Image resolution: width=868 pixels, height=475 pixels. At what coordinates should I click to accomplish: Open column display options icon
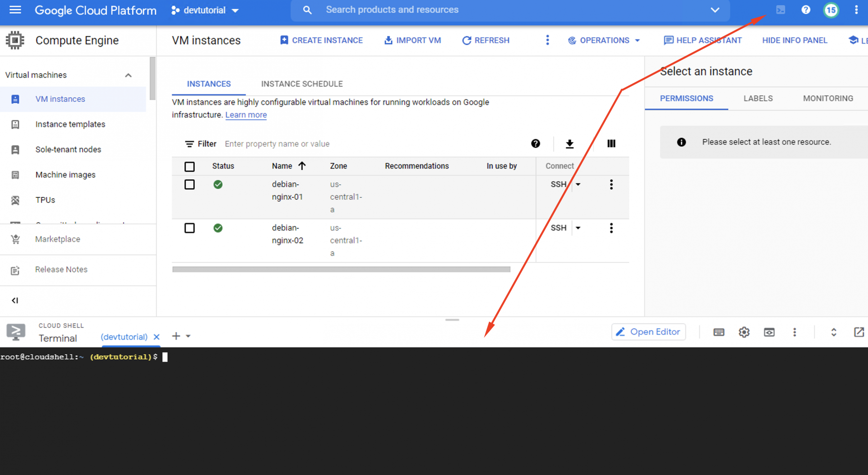[611, 143]
